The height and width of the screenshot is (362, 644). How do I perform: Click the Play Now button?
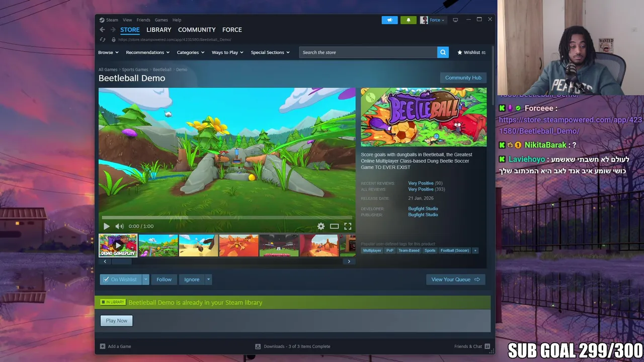(117, 321)
